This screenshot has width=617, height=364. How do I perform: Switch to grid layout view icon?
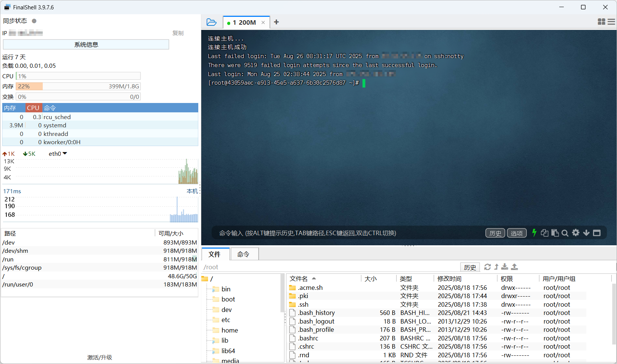pos(601,22)
